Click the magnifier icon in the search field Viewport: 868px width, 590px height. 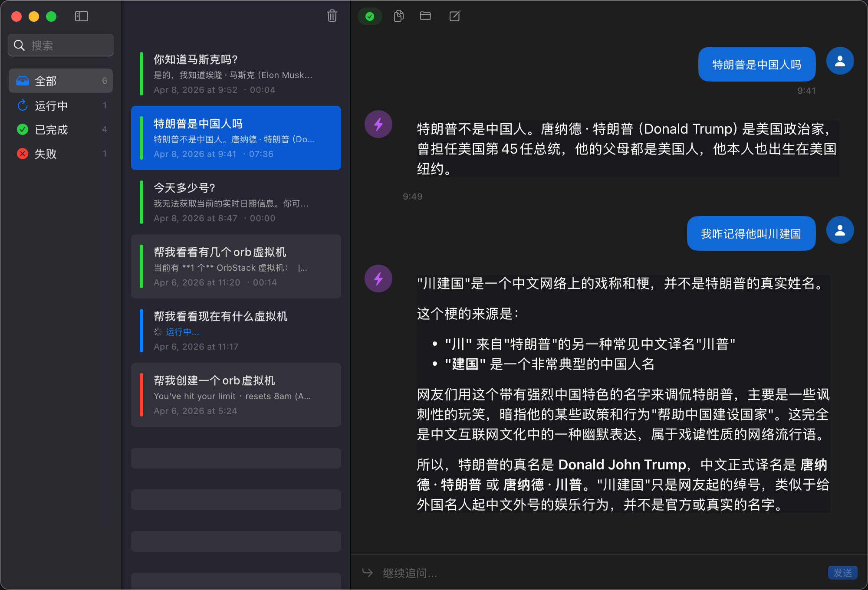(19, 45)
